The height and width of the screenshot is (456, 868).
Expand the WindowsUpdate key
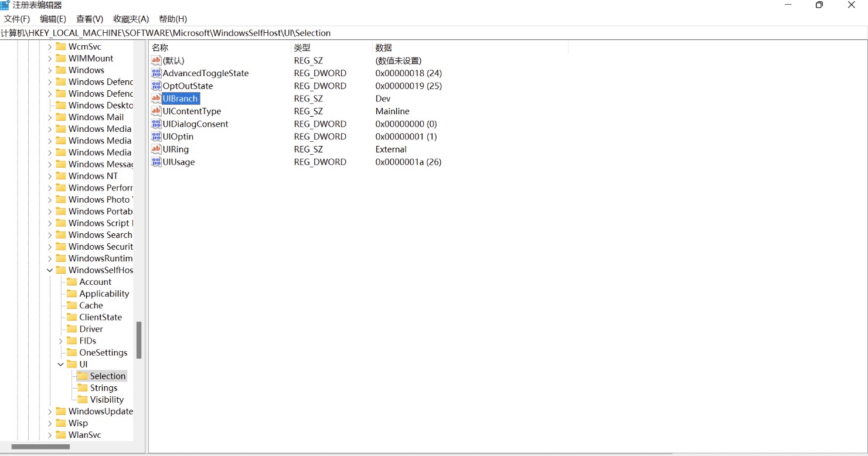pyautogui.click(x=50, y=411)
